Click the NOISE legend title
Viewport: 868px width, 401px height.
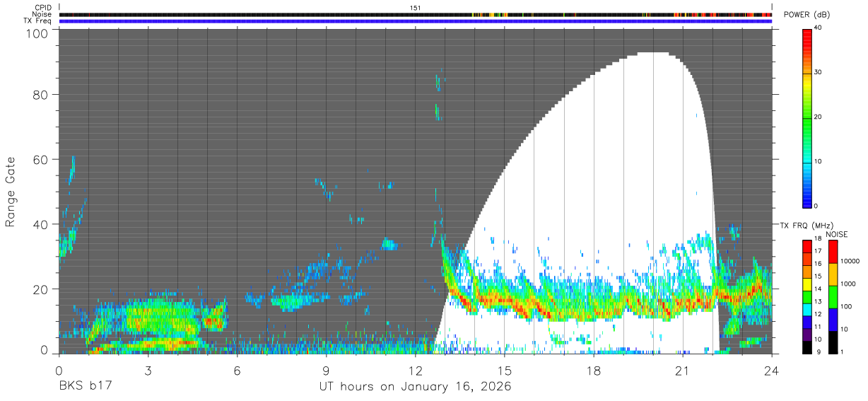(837, 234)
